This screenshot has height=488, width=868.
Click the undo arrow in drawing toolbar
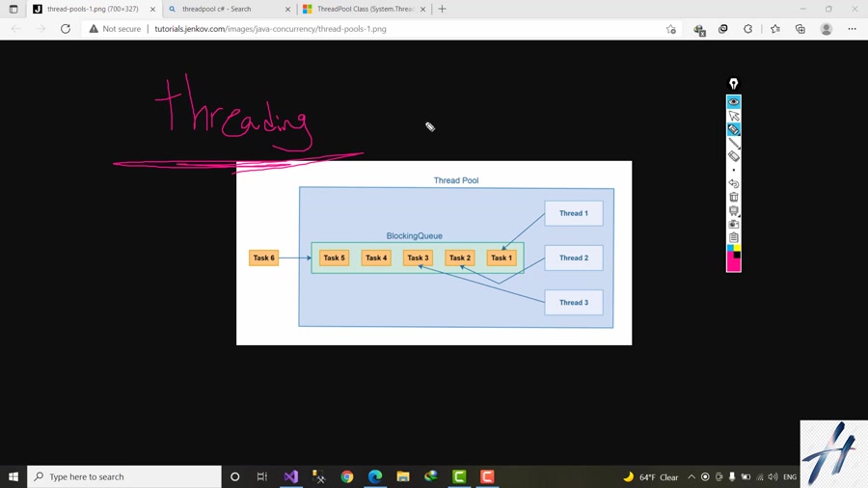(734, 183)
